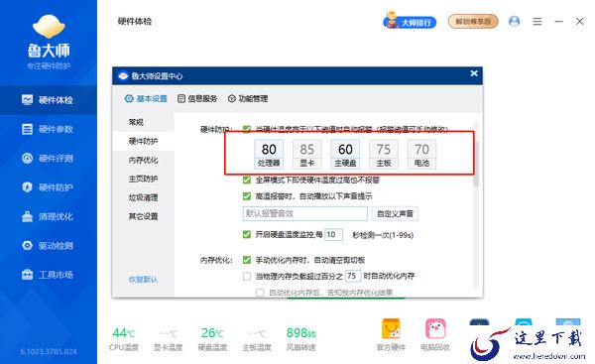Click the 898转 风扇转速 reading
The width and height of the screenshot is (595, 364).
point(301,338)
